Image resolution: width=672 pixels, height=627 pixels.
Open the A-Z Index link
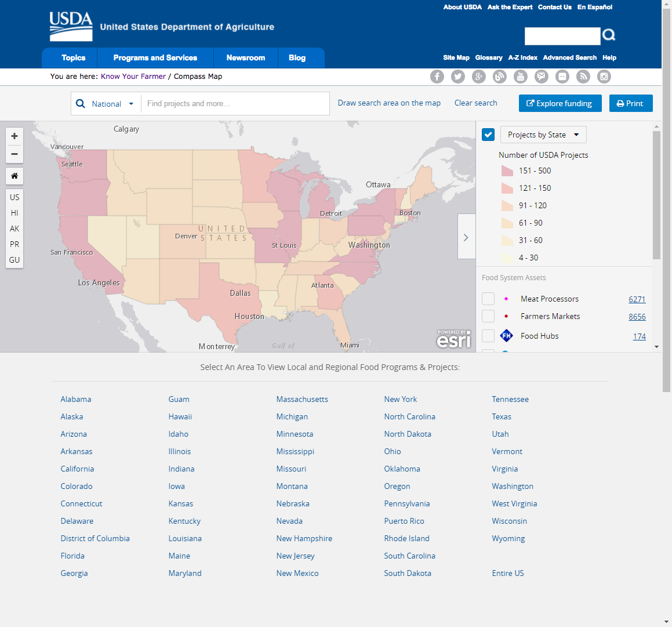(x=523, y=57)
